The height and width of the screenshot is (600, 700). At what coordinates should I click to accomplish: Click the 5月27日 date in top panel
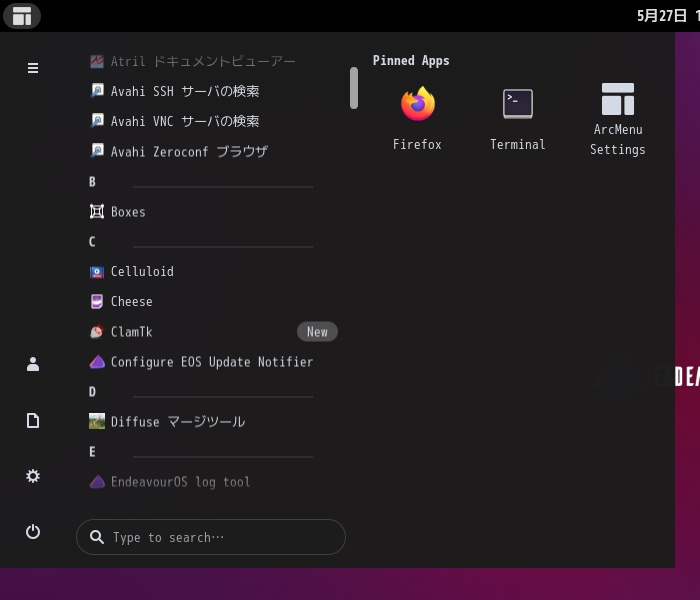[662, 16]
